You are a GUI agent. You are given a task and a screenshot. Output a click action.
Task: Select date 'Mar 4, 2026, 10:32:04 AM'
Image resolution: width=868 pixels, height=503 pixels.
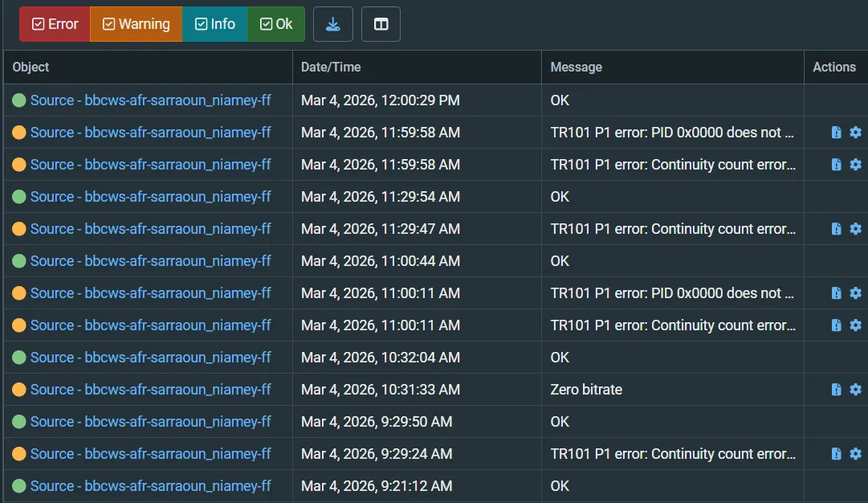(x=381, y=358)
